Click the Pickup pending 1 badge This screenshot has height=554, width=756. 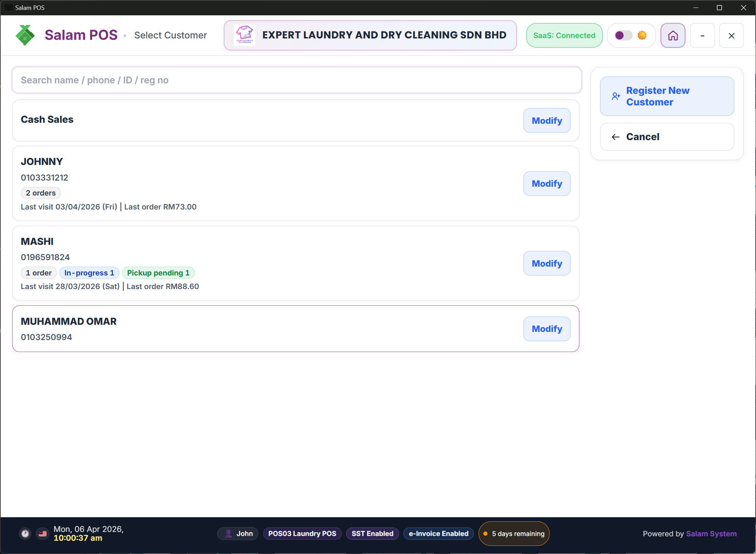point(158,273)
